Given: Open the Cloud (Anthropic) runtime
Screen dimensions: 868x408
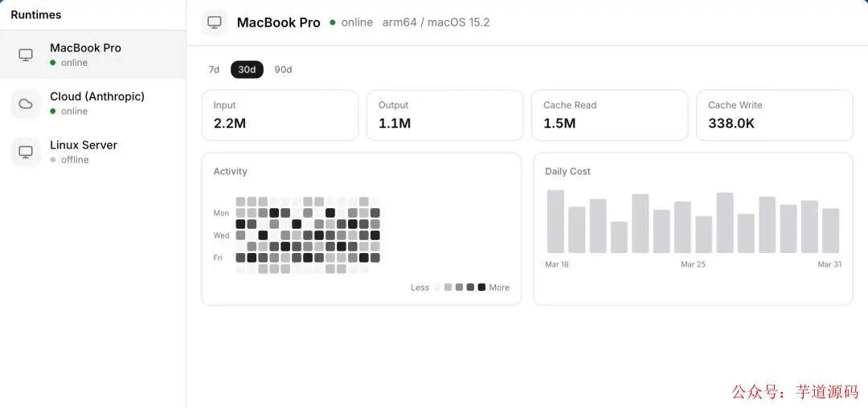Looking at the screenshot, I should (x=93, y=104).
